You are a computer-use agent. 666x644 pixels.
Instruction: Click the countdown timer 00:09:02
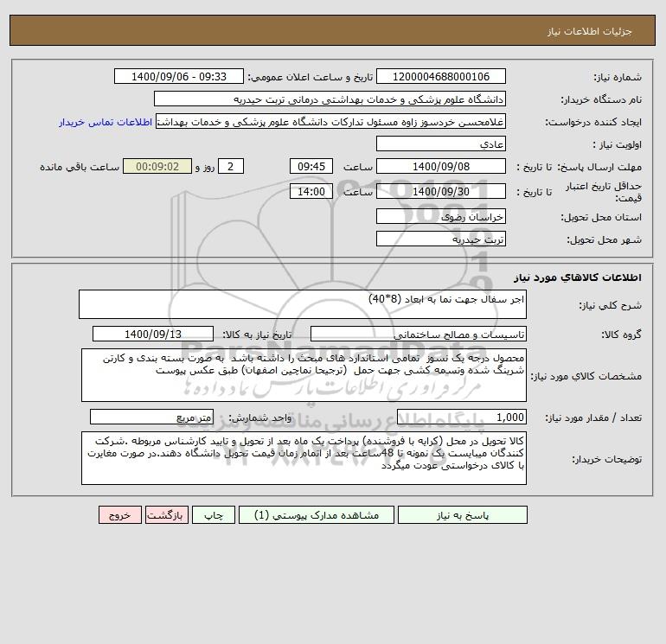(x=157, y=167)
